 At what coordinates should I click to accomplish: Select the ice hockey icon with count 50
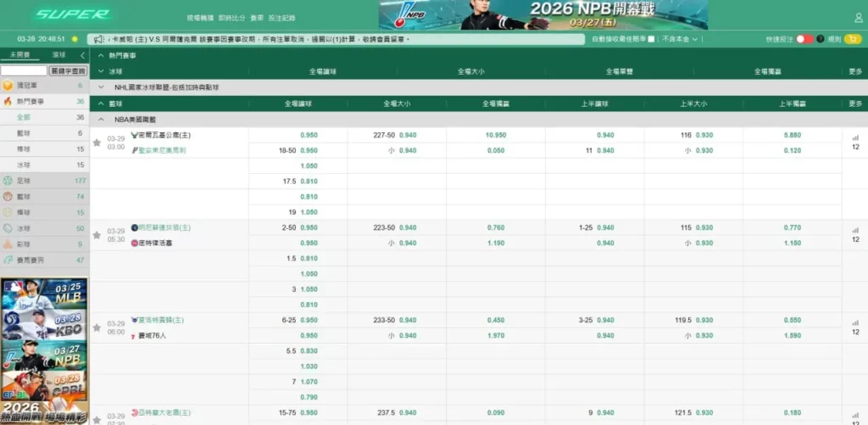coord(8,228)
